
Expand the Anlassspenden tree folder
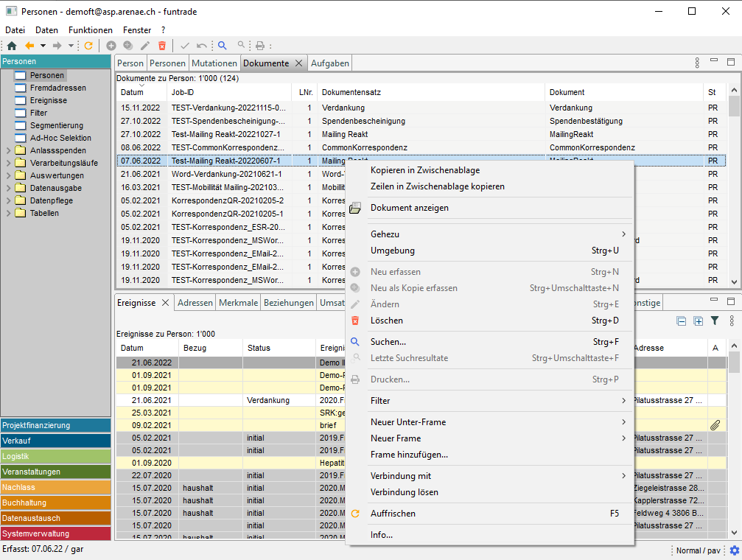point(8,151)
